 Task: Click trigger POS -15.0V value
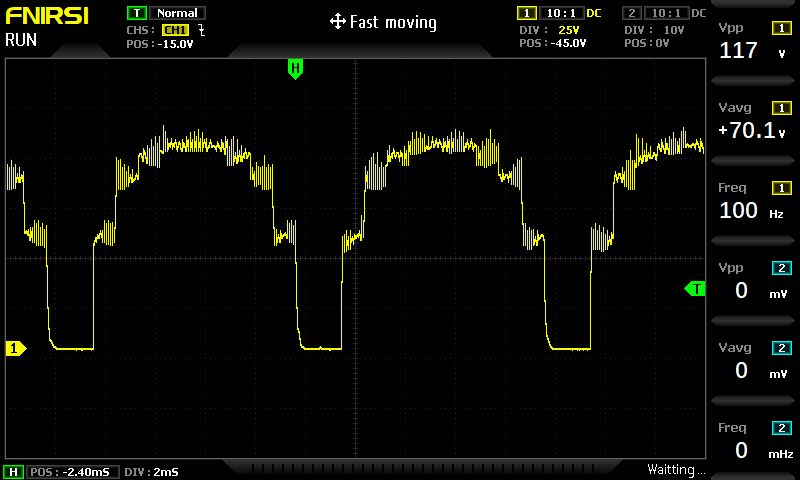[175, 44]
